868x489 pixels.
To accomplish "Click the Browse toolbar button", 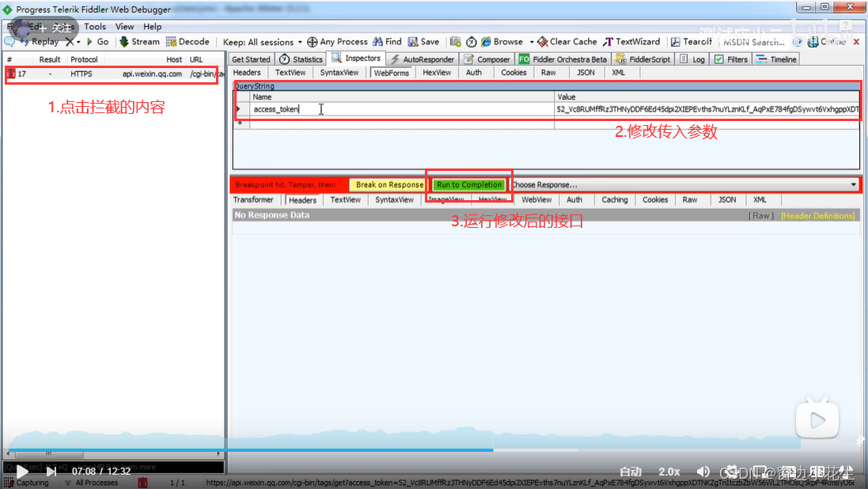I will coord(502,41).
